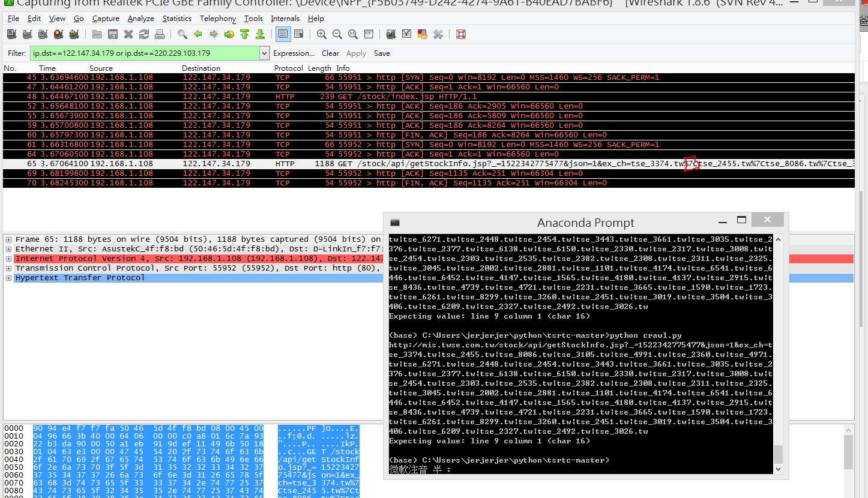Sort packets by Destination column header
Image resolution: width=868 pixels, height=498 pixels.
pyautogui.click(x=201, y=68)
